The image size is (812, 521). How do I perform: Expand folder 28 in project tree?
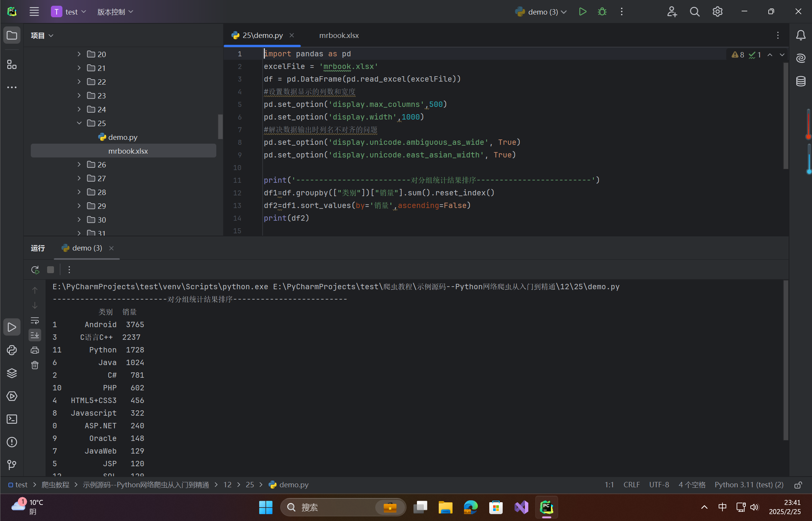pos(79,192)
